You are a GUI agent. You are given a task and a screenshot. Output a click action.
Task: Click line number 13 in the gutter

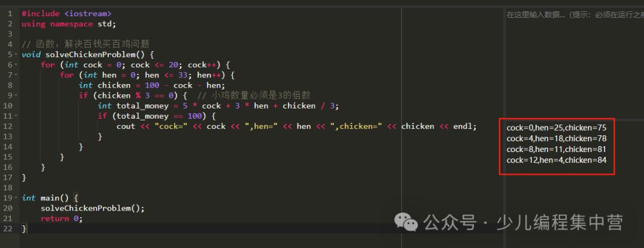[8, 137]
